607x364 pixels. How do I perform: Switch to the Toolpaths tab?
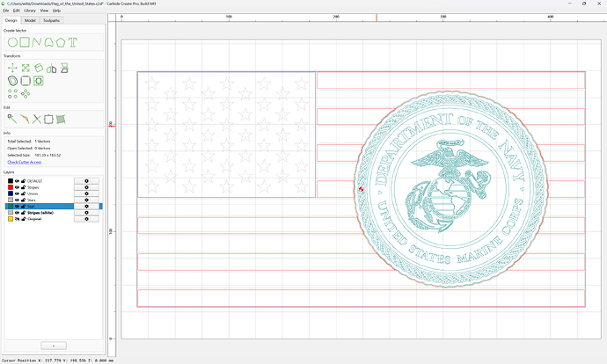[51, 20]
